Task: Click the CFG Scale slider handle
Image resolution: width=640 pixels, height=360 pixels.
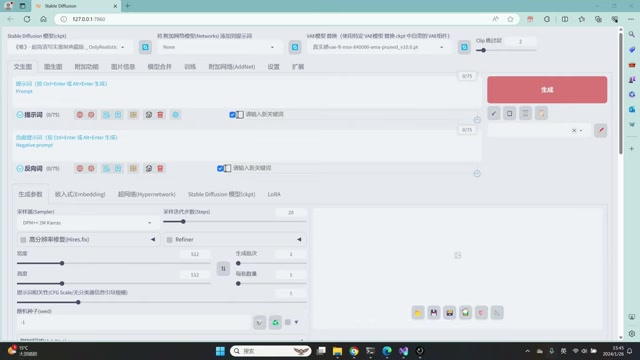Action: tap(78, 302)
